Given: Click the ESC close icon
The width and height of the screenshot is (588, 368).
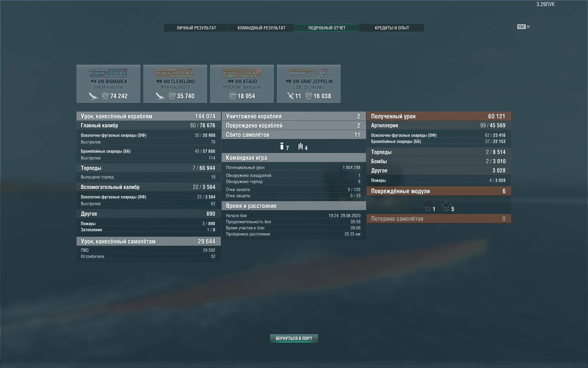Looking at the screenshot, I should (x=528, y=27).
